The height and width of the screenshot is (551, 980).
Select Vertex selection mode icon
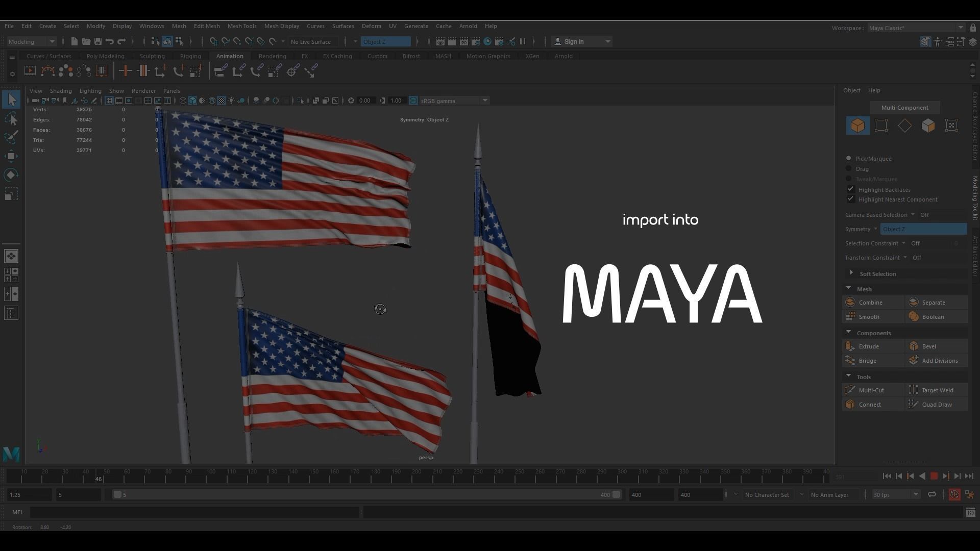[881, 126]
